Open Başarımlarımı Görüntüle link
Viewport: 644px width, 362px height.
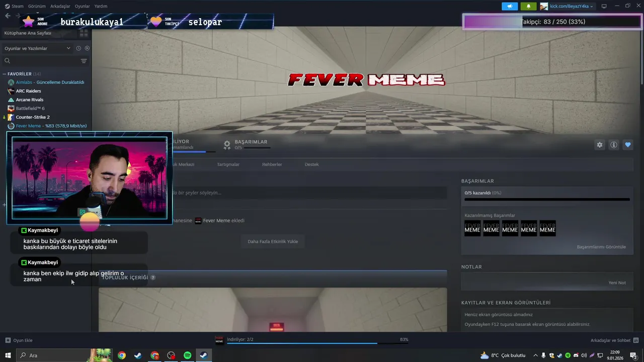(601, 247)
